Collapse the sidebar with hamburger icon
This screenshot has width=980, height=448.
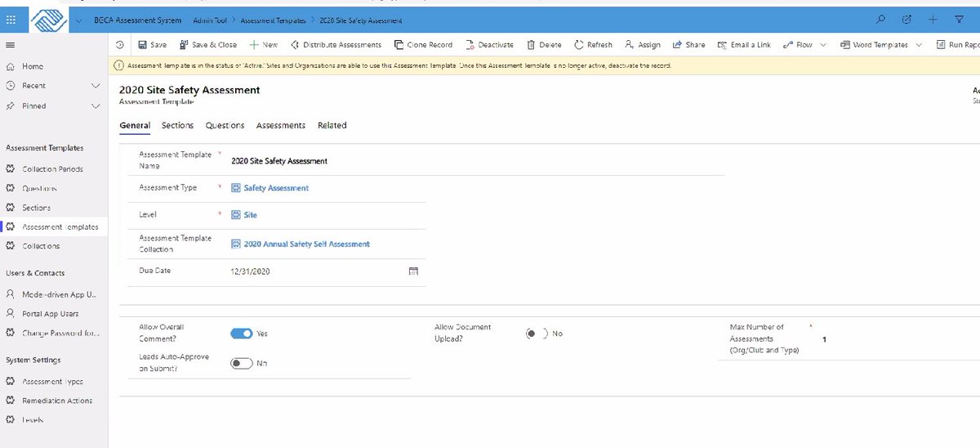click(x=10, y=45)
